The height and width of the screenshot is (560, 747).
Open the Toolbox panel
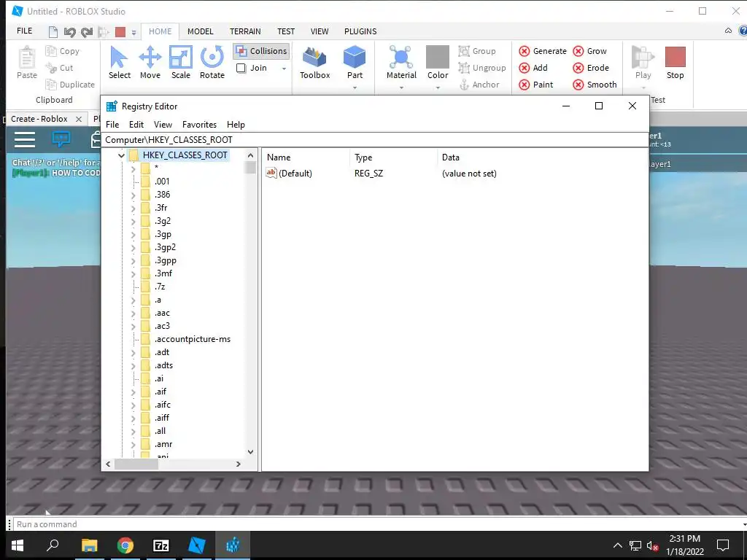(315, 63)
